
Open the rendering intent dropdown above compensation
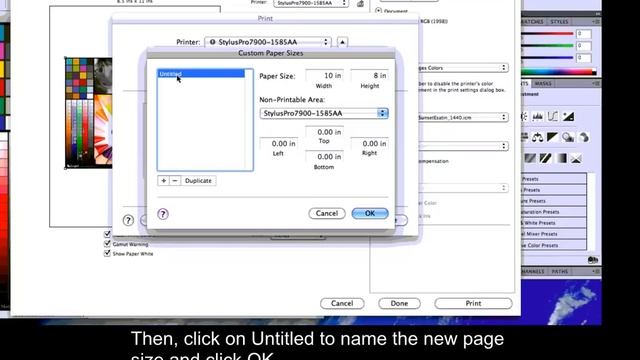463,146
